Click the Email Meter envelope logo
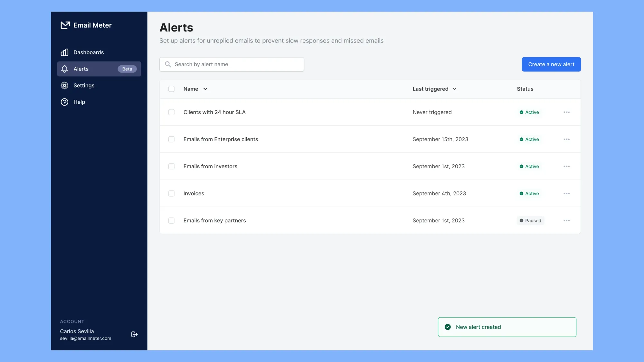This screenshot has height=362, width=644. tap(65, 25)
